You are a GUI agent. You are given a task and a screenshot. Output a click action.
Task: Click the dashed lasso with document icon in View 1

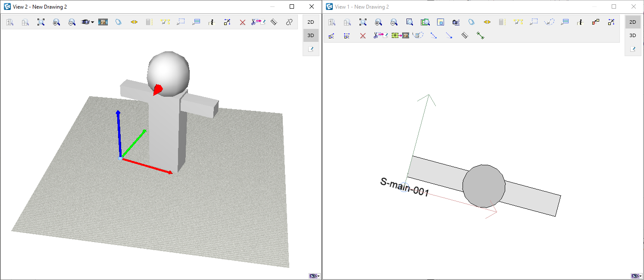pyautogui.click(x=418, y=36)
